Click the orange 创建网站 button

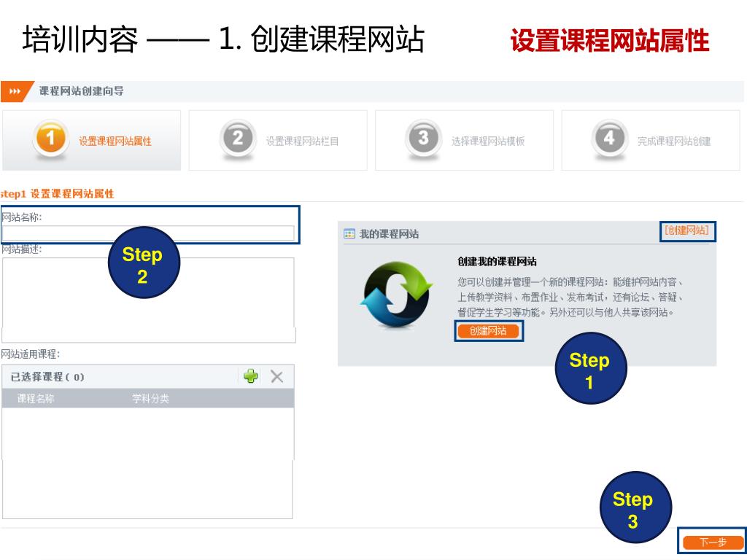point(488,331)
